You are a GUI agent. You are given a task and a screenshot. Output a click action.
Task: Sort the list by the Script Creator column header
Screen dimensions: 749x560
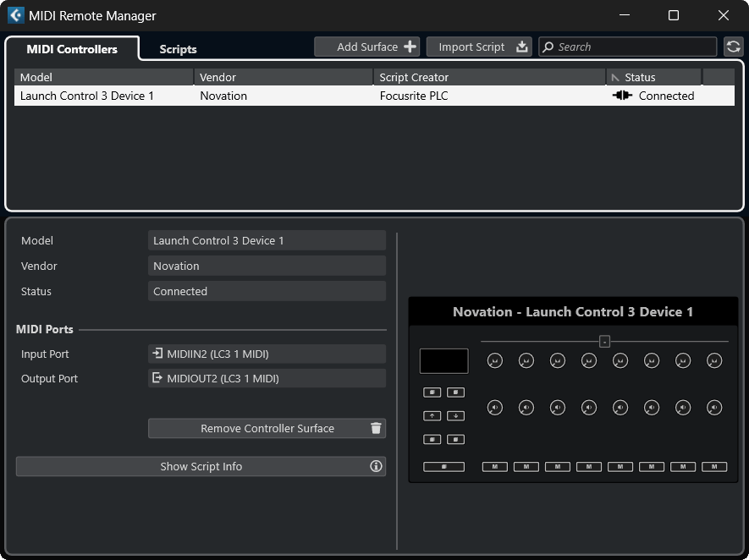coord(490,77)
